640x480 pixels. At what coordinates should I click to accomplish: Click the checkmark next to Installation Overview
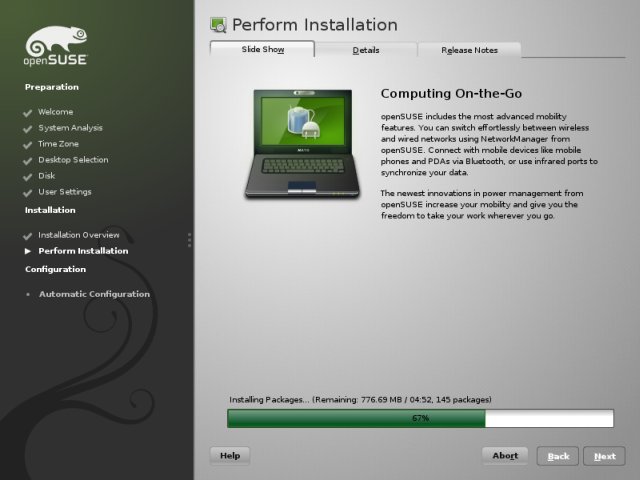pyautogui.click(x=28, y=236)
